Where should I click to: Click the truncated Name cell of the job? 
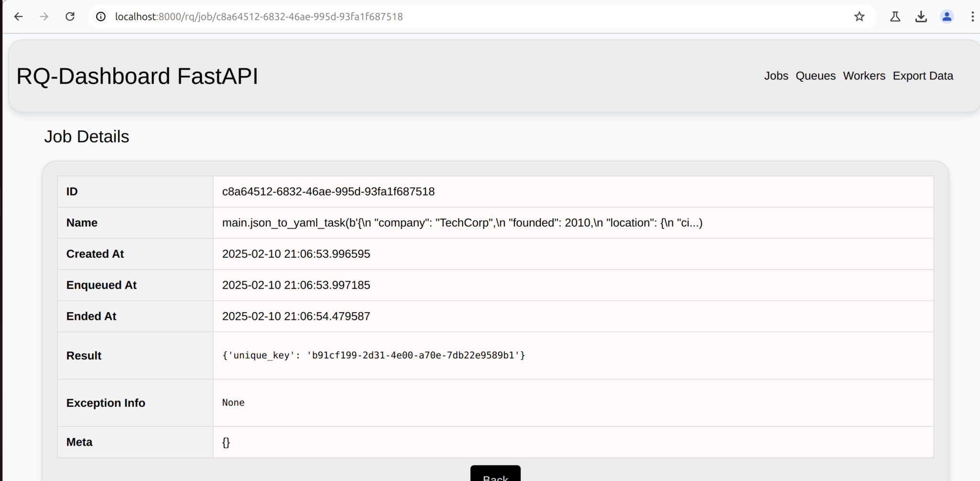(462, 222)
